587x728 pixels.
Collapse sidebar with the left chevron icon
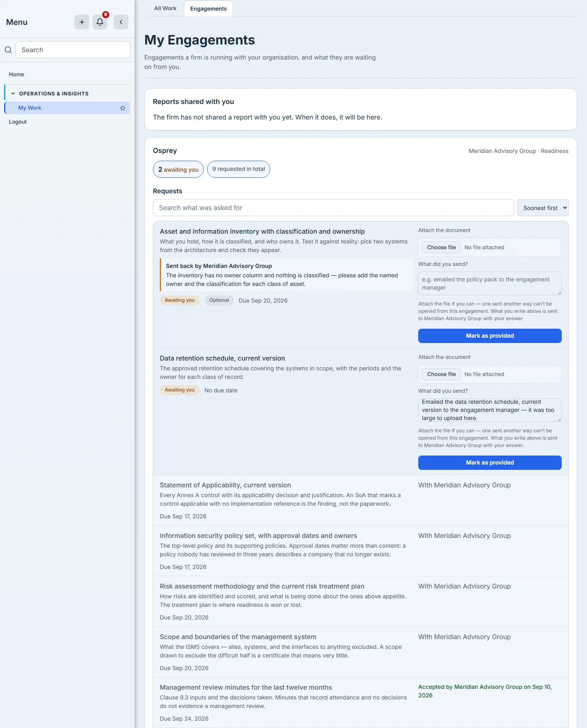coord(121,22)
